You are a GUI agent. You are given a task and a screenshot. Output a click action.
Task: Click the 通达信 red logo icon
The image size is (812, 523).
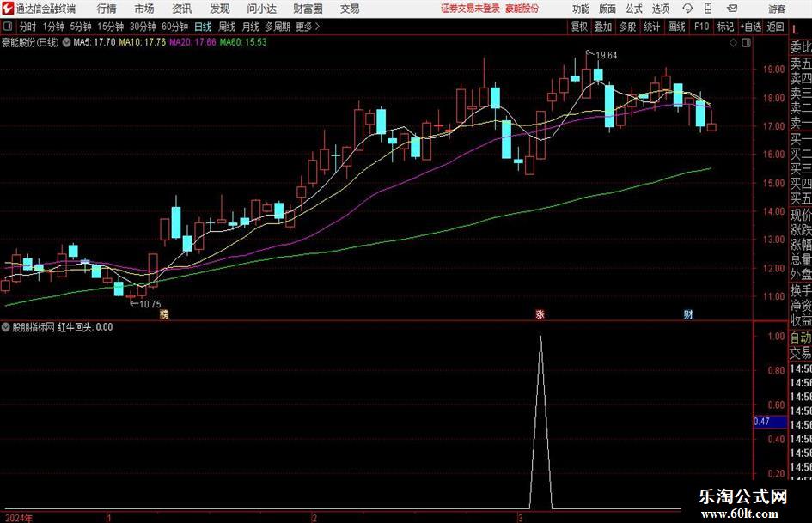coord(8,9)
